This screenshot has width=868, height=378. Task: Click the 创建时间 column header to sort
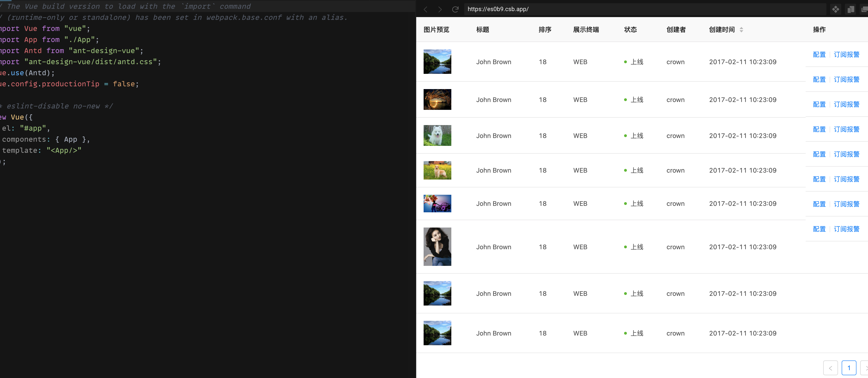point(721,29)
